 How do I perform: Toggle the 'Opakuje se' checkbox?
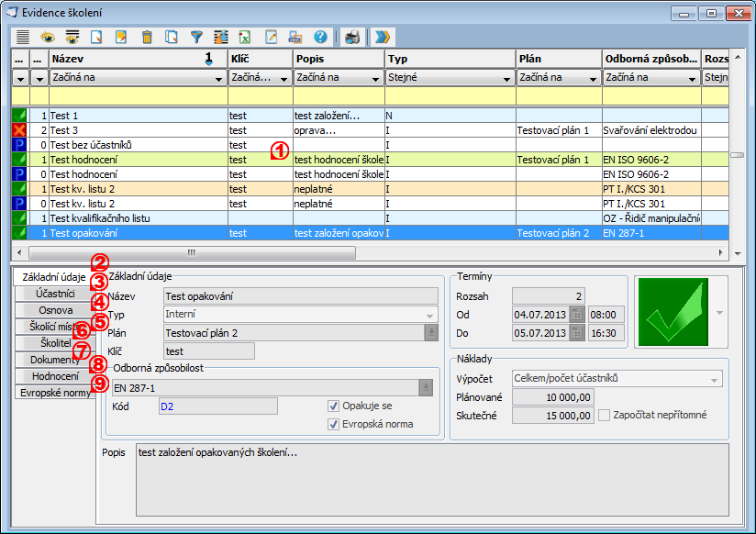(x=334, y=406)
